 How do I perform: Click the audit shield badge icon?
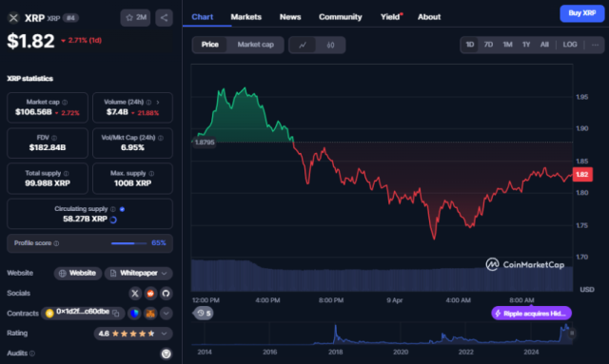point(167,354)
